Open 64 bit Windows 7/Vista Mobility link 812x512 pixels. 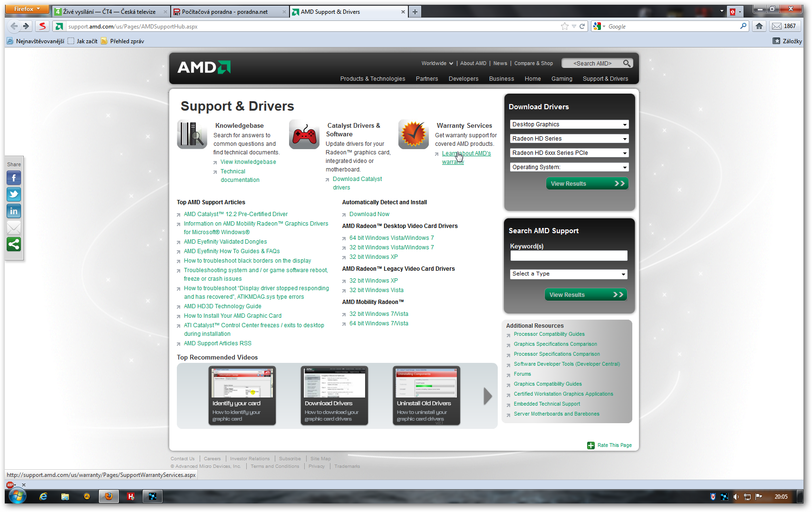(379, 323)
